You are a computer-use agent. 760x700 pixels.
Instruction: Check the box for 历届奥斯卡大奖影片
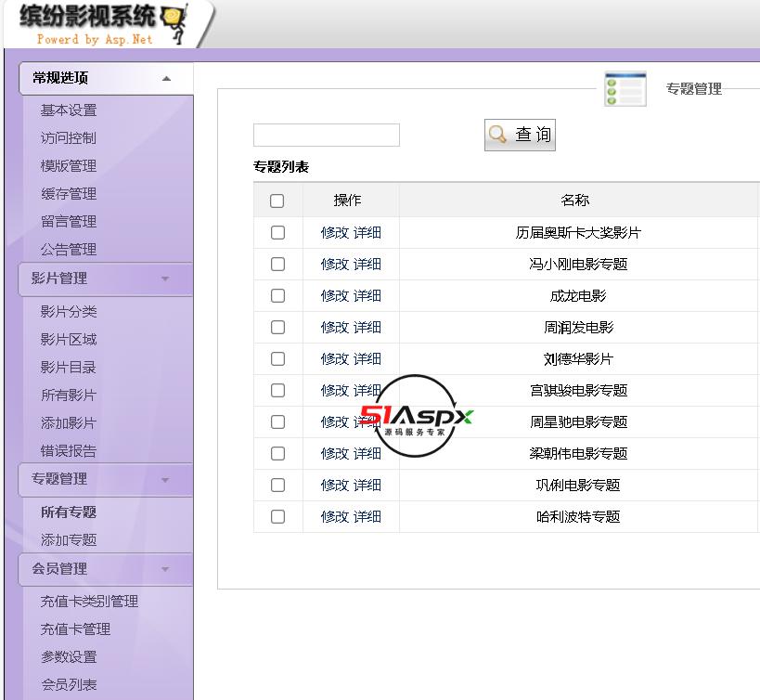[277, 233]
